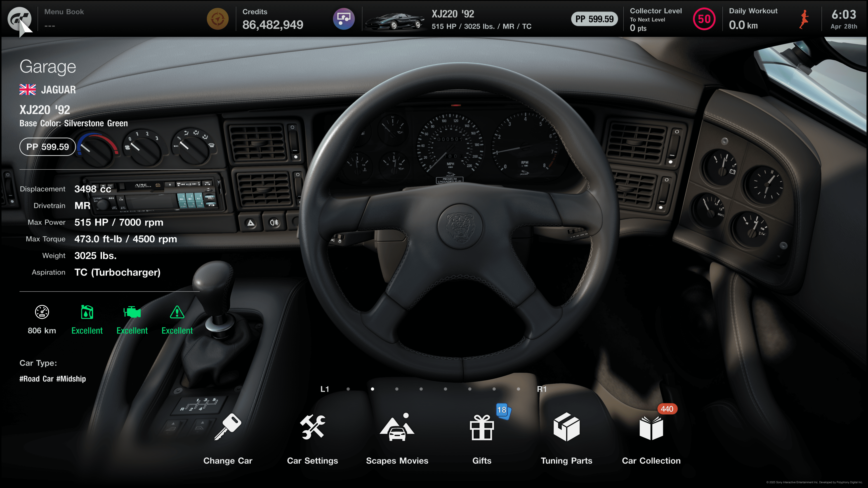Click the 3025 lbs. weight value

pos(95,256)
